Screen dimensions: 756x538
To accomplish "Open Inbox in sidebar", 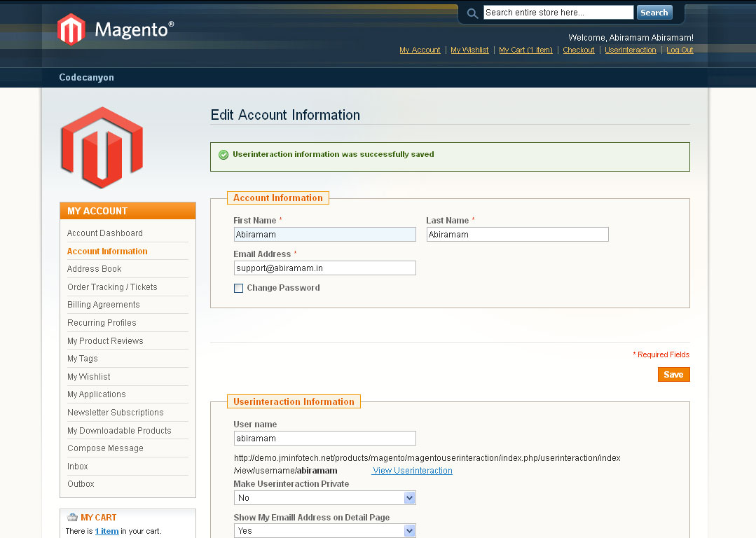I will pyautogui.click(x=78, y=466).
